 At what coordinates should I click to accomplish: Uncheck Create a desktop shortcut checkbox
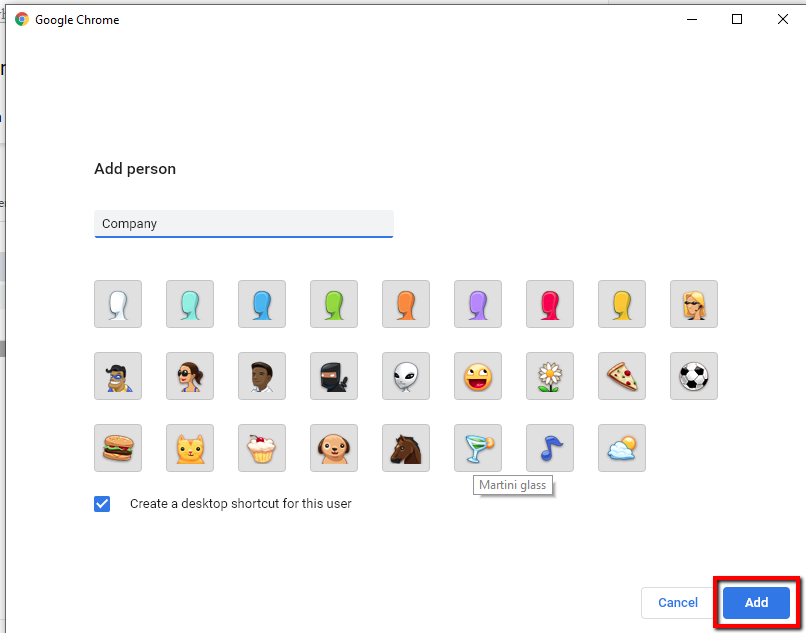[x=102, y=504]
